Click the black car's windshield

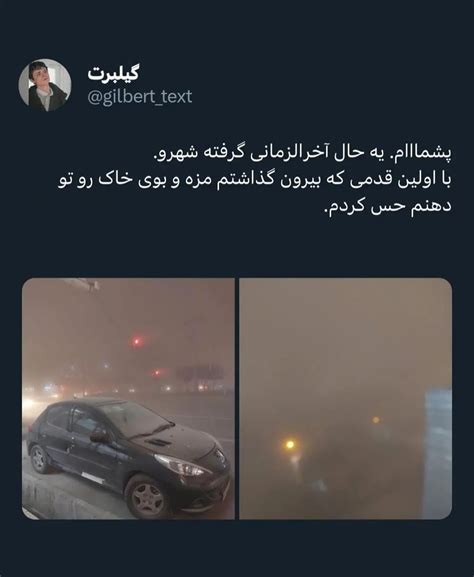134,418
